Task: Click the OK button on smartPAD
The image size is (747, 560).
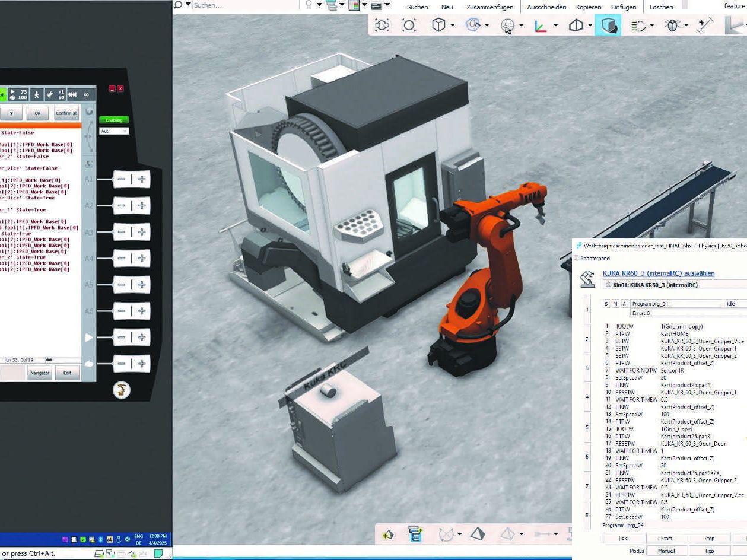Action: pyautogui.click(x=38, y=113)
